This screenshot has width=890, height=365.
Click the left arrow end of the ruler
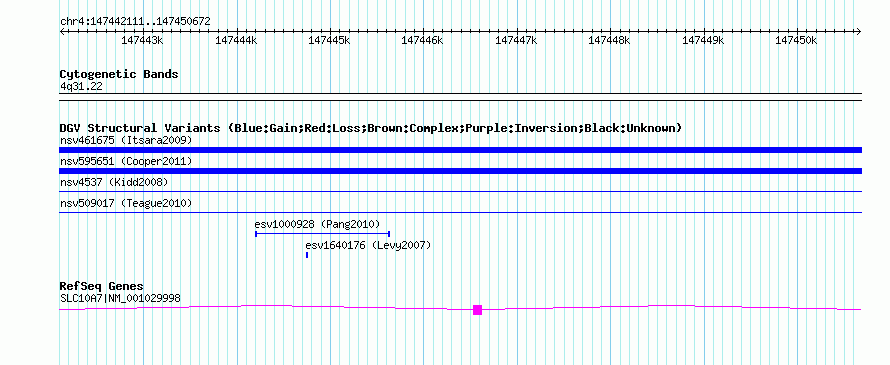[62, 31]
